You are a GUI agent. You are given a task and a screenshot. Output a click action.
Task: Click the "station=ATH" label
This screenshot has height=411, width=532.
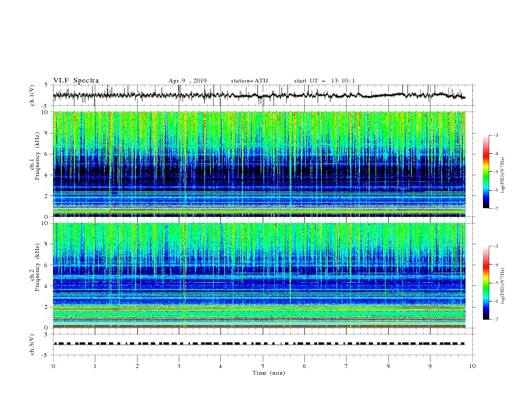[x=249, y=81]
